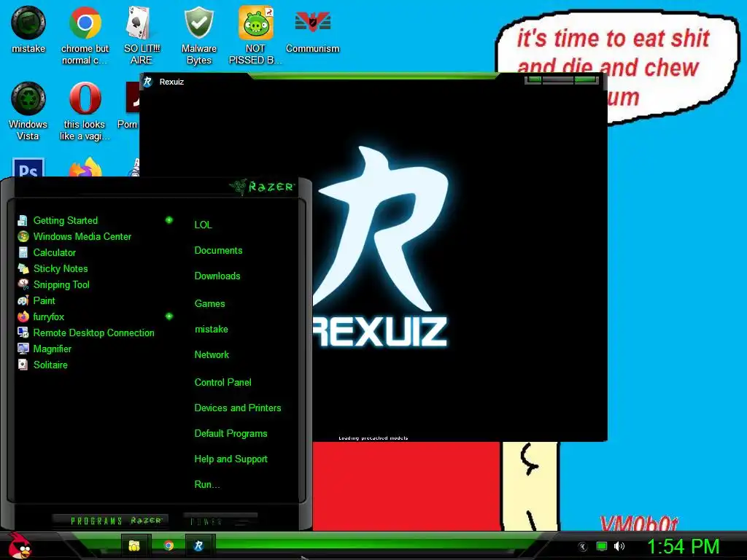Screen dimensions: 747x560
Task: Expand the furryfox jump list arrow
Action: point(169,316)
